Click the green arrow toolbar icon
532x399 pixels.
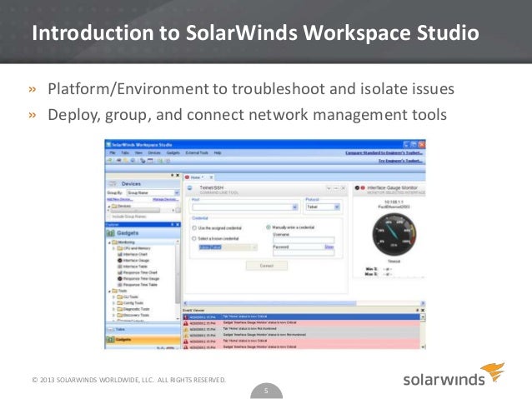point(110,161)
